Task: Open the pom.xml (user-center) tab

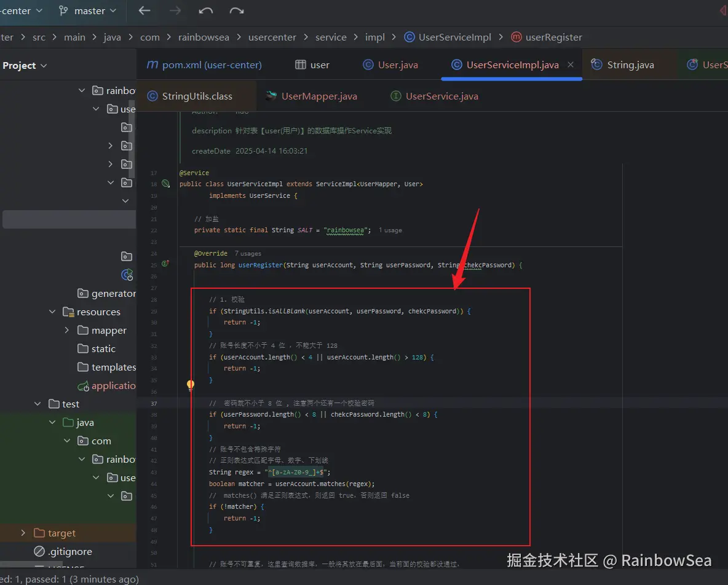Action: click(204, 65)
